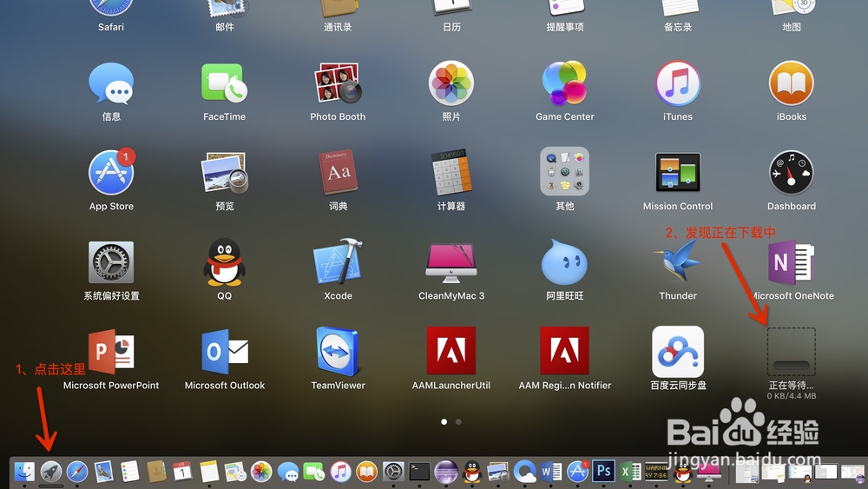This screenshot has height=489, width=868.
Task: Open Messages in the Dock
Action: (288, 472)
